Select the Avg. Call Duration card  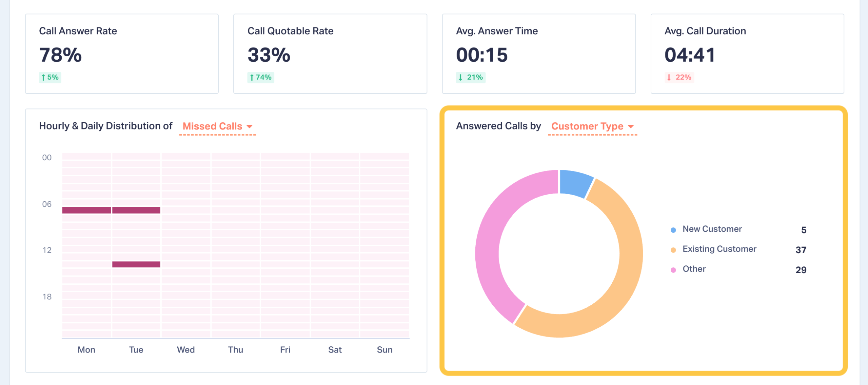(747, 54)
